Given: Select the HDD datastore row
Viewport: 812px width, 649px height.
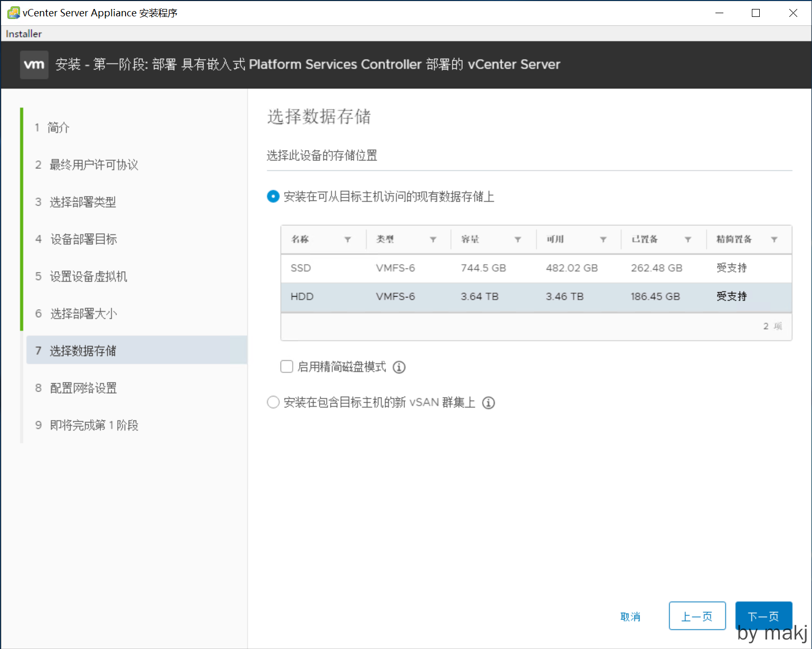Looking at the screenshot, I should point(536,297).
